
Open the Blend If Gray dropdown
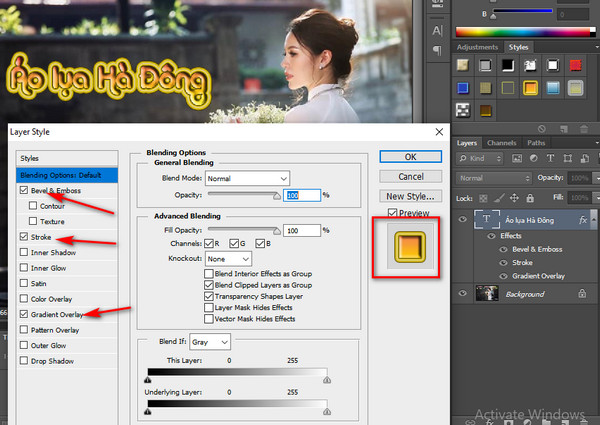pos(210,342)
